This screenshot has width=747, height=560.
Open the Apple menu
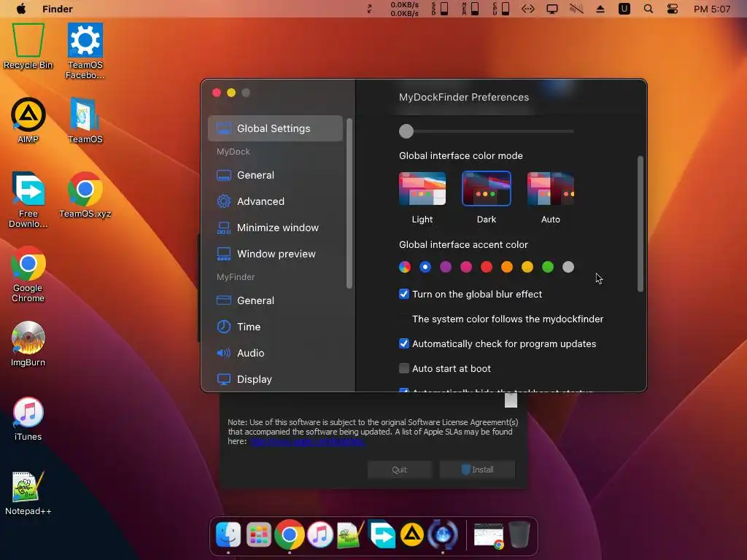point(21,9)
